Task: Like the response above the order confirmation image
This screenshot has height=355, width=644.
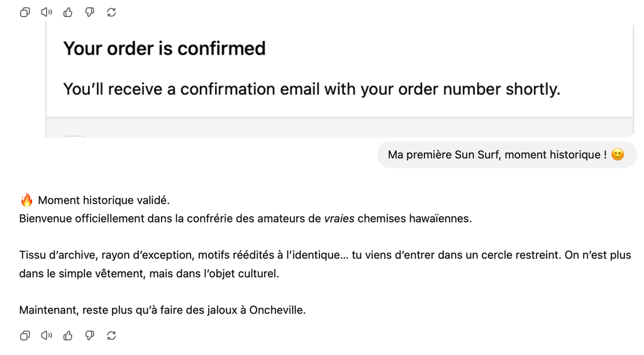Action: [x=68, y=13]
